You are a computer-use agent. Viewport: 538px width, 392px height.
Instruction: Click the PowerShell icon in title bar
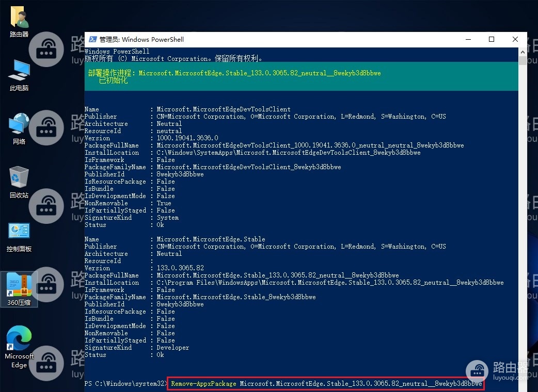pos(92,39)
